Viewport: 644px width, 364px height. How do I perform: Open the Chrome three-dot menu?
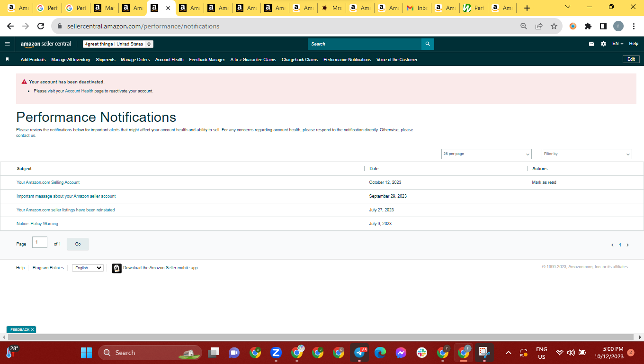(x=634, y=27)
